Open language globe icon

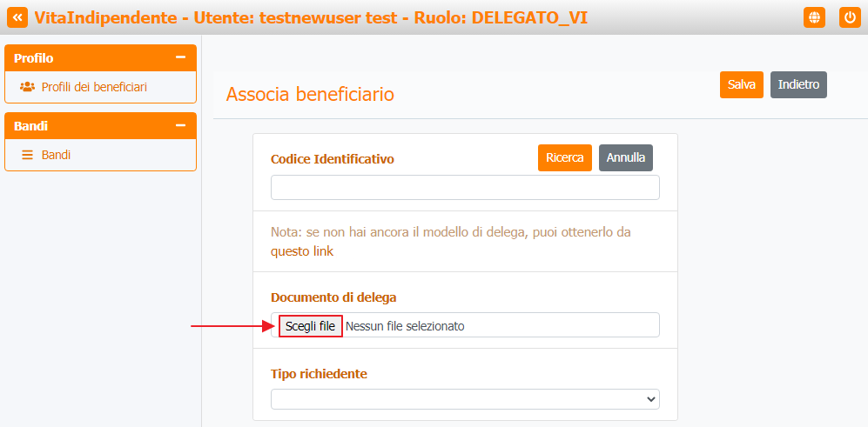point(814,17)
